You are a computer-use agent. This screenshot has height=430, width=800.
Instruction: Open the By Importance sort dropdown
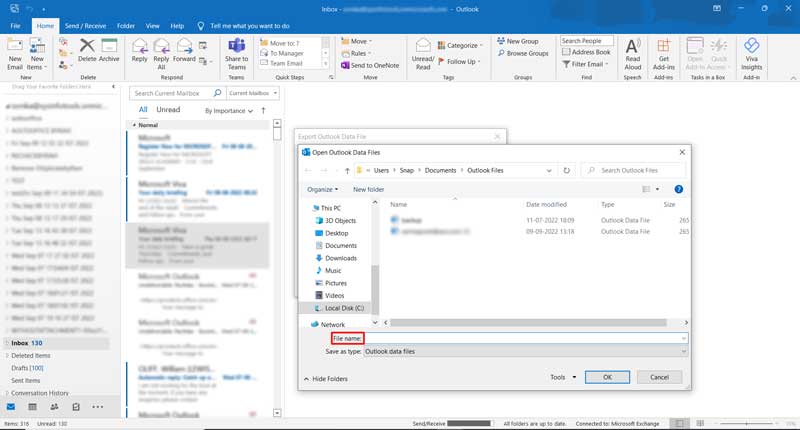click(x=229, y=111)
